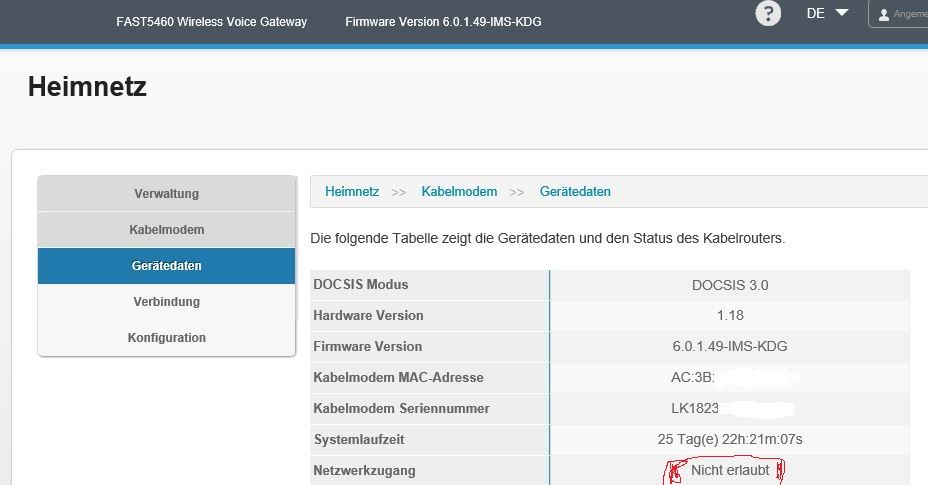This screenshot has height=485, width=928.
Task: Click the Hardware Version row label
Action: point(368,316)
